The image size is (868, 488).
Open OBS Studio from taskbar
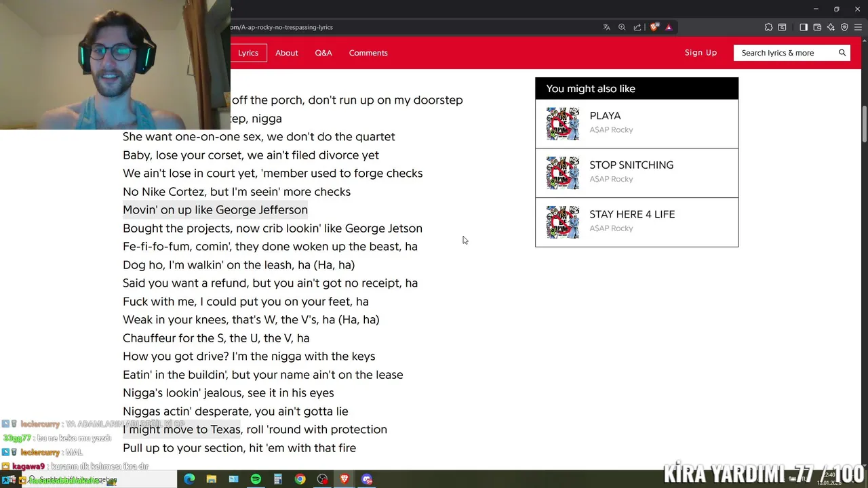[x=322, y=479]
